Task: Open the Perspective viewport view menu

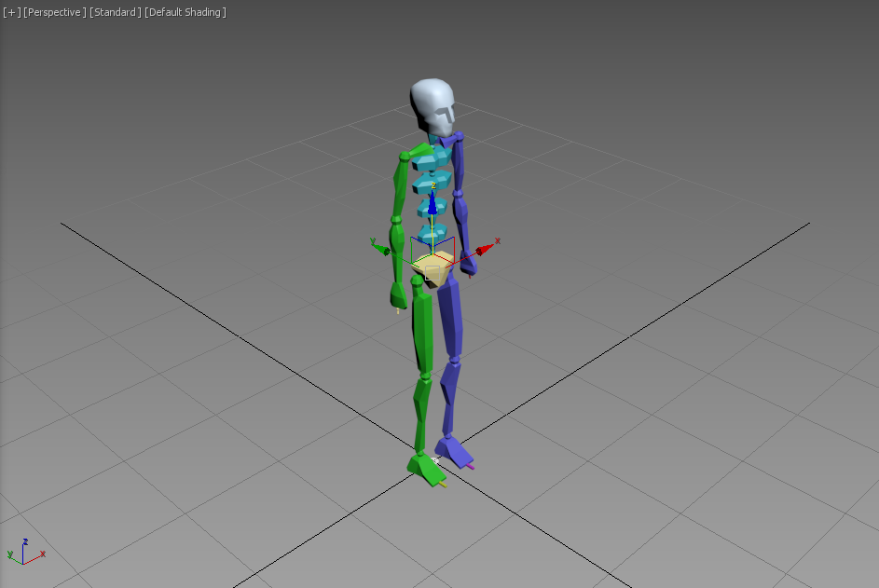Action: (54, 12)
